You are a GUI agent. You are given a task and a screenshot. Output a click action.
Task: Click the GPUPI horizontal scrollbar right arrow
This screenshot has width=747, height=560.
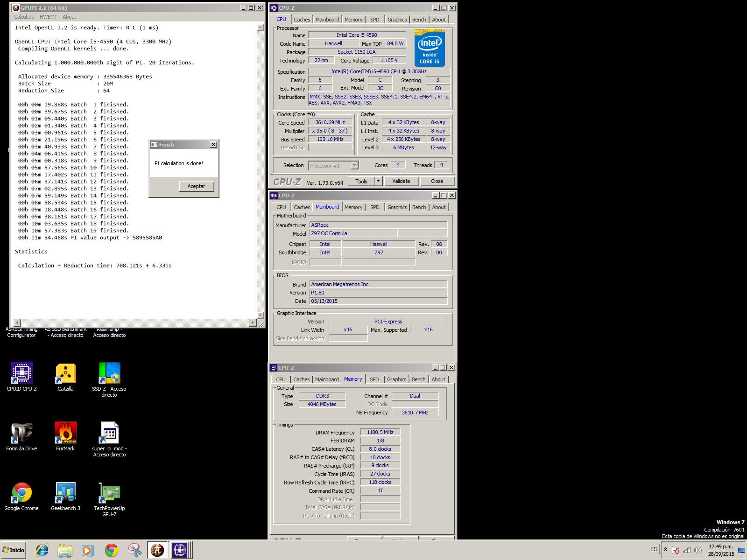[x=254, y=322]
